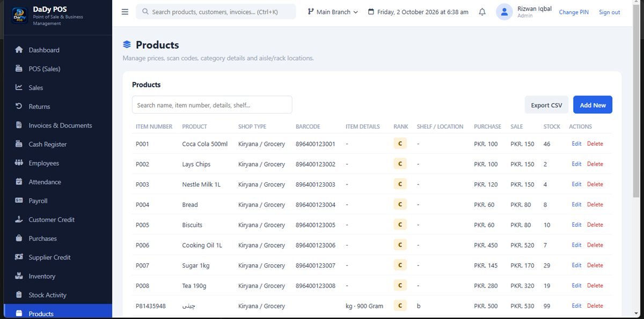Click the Attendance clock icon
644x319 pixels.
click(19, 182)
